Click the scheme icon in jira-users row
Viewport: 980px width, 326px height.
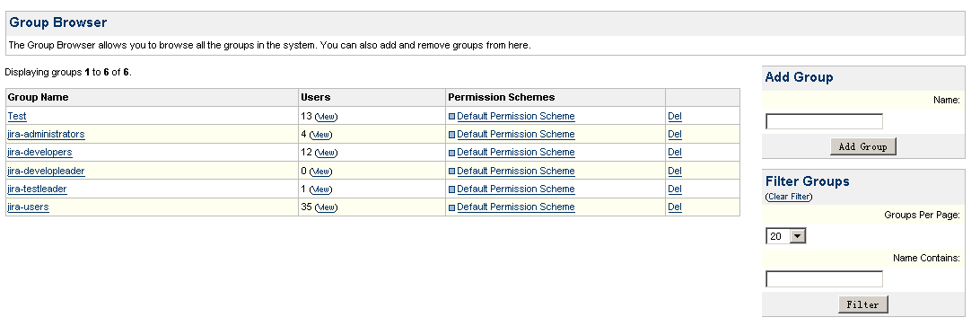pyautogui.click(x=452, y=207)
